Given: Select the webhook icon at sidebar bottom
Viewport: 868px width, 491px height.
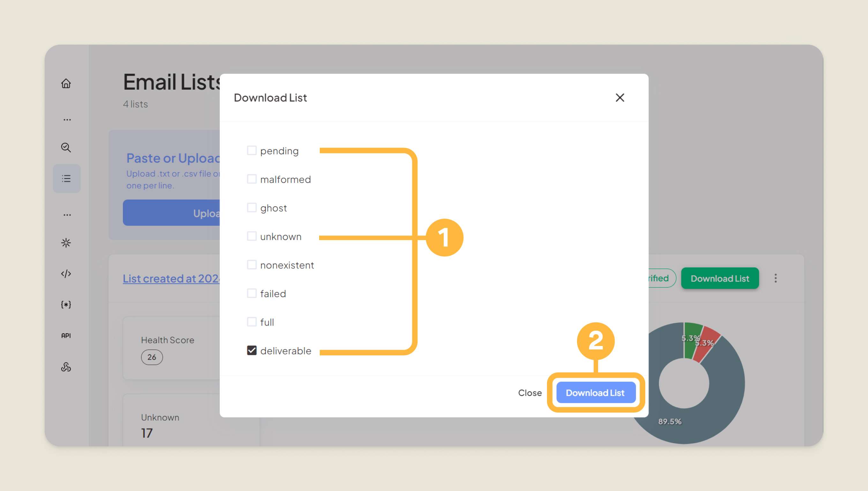Looking at the screenshot, I should [x=66, y=367].
